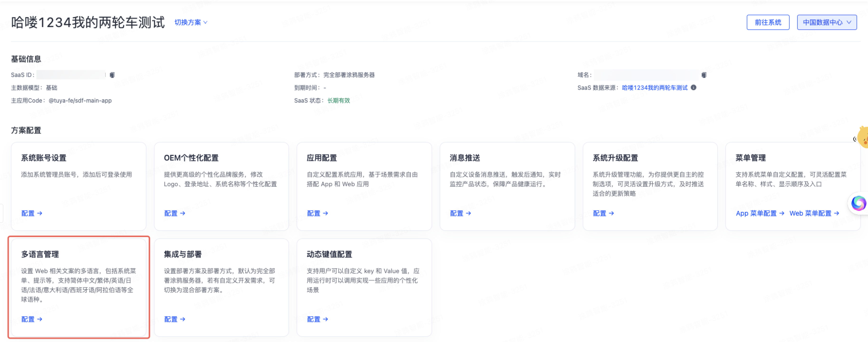Copy the 域名 value with the copy icon
The width and height of the screenshot is (868, 342).
coord(704,75)
